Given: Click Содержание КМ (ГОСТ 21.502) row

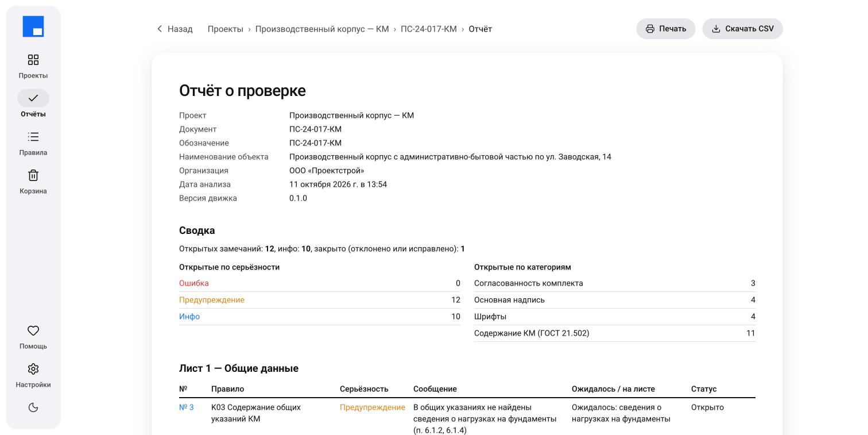Looking at the screenshot, I should click(x=615, y=333).
